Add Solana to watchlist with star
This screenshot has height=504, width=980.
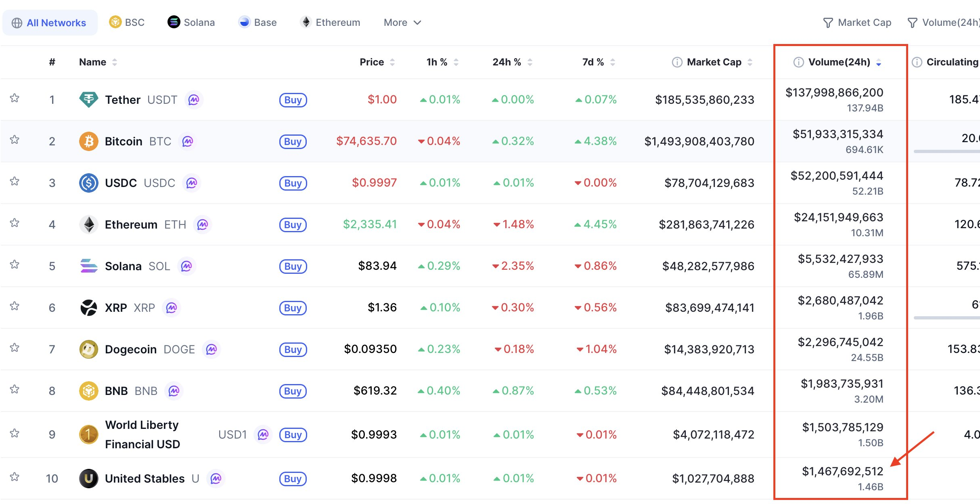(15, 265)
